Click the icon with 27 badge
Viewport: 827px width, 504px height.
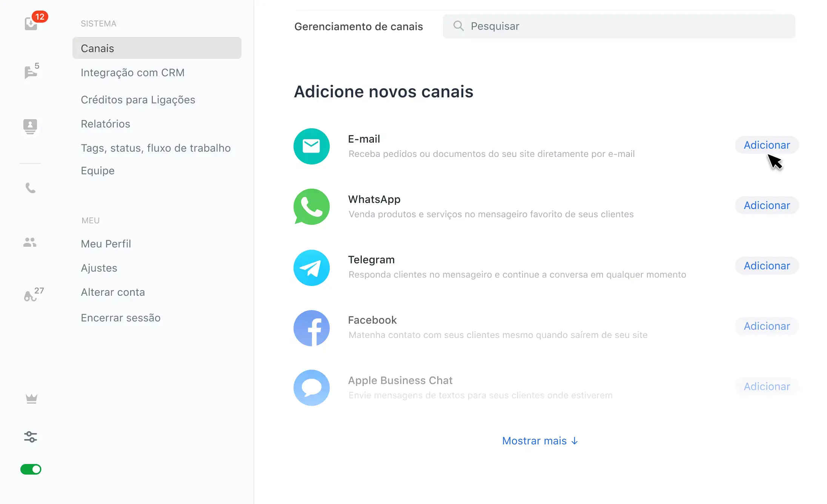click(31, 296)
